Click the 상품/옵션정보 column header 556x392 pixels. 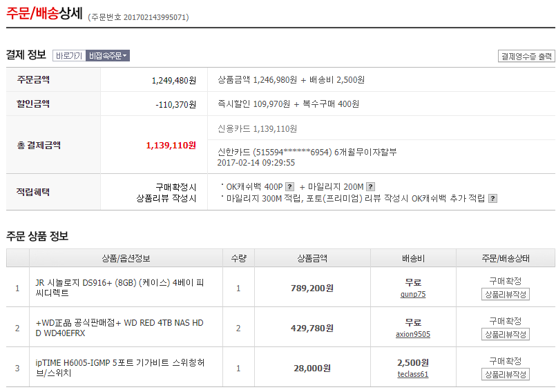click(x=126, y=258)
